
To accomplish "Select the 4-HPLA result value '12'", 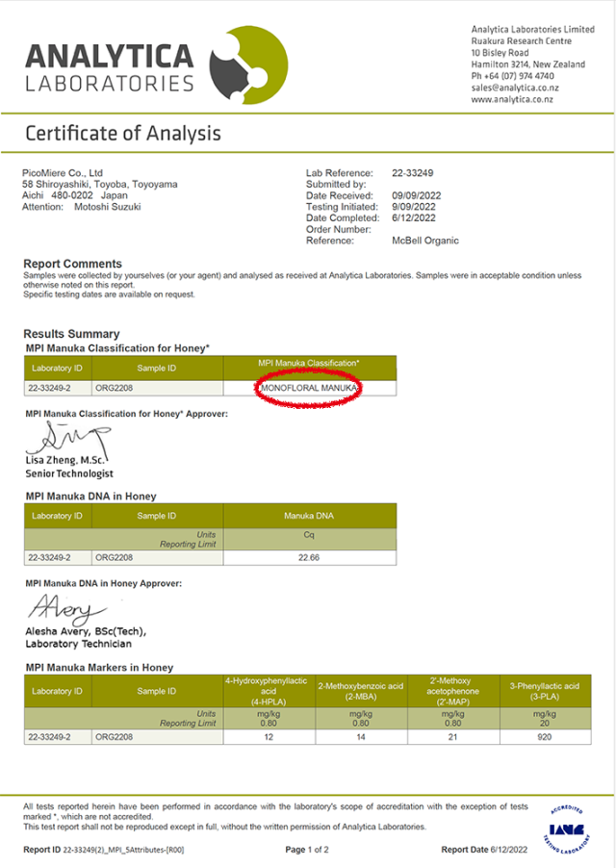I will coord(269,737).
